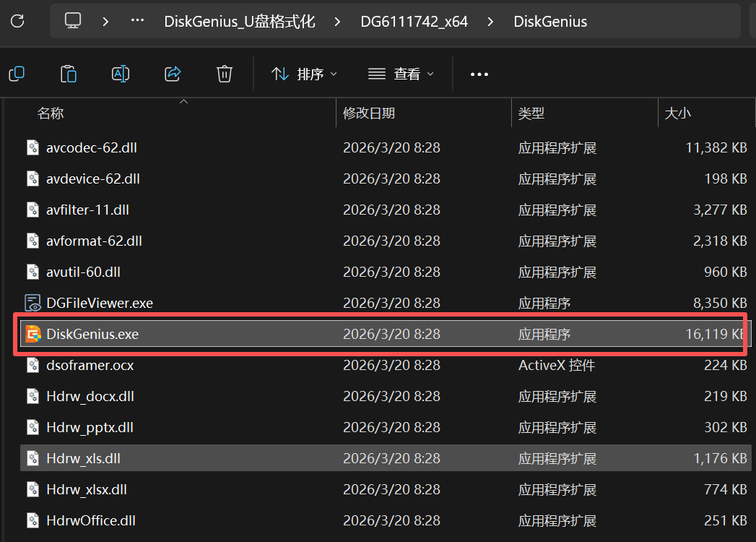Click the Copy icon in toolbar

pos(17,74)
